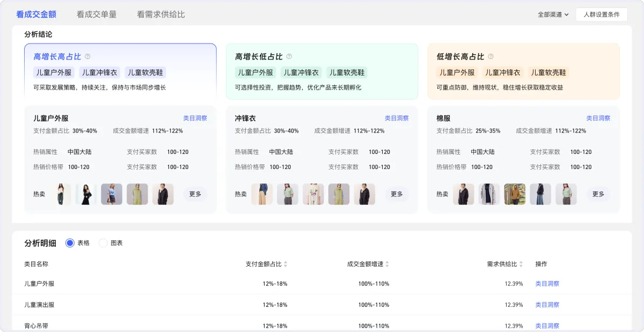Select the 图表 radio button
This screenshot has width=644, height=332.
103,243
